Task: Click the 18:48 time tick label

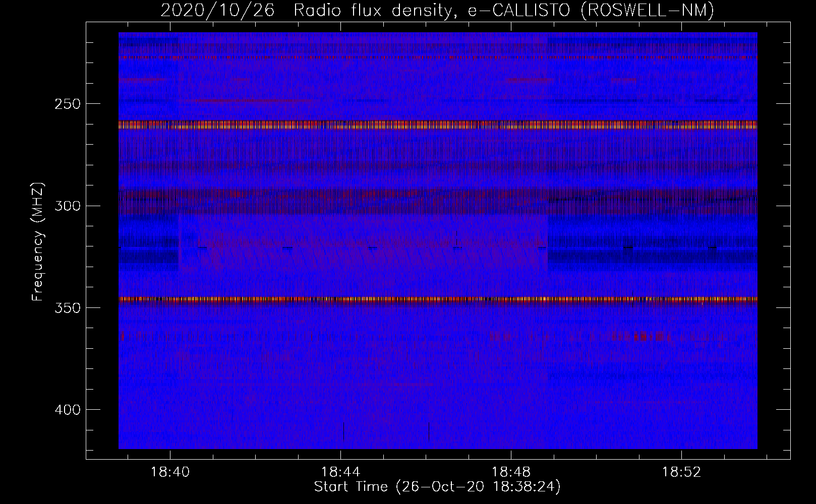Action: [511, 472]
